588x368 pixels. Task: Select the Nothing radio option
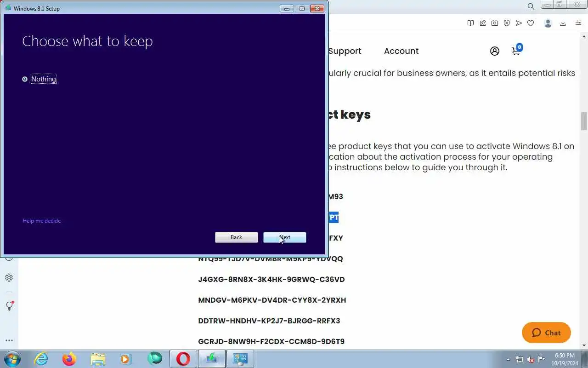pyautogui.click(x=25, y=79)
